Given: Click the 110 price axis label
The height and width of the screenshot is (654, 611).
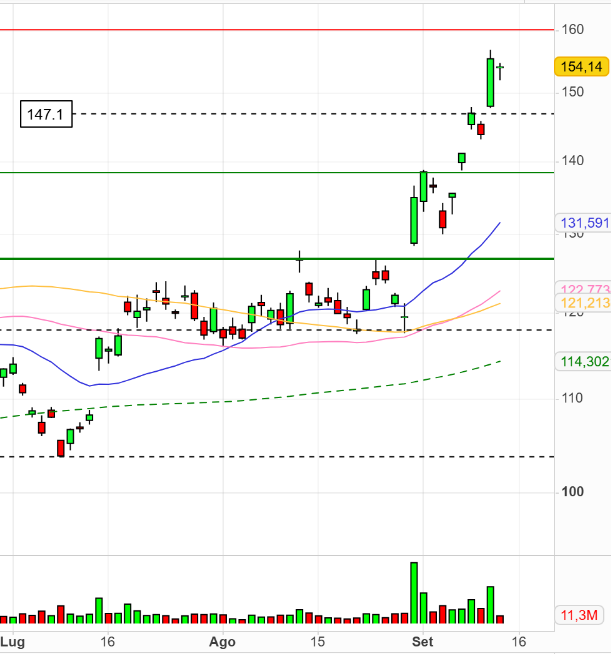Looking at the screenshot, I should pyautogui.click(x=572, y=398).
